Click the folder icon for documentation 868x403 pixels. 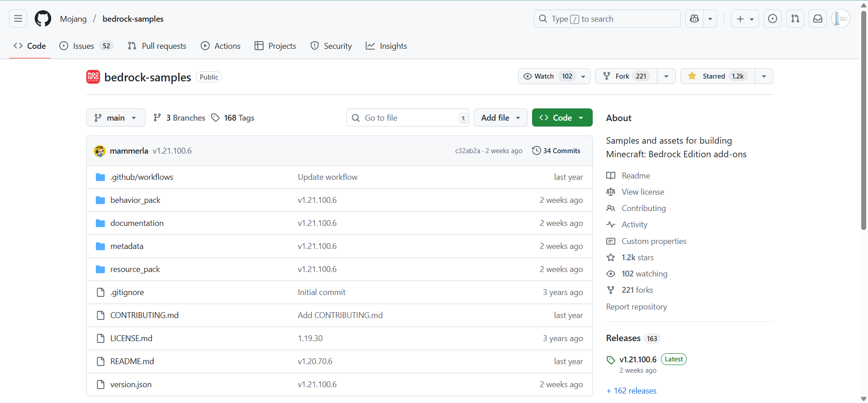(100, 223)
